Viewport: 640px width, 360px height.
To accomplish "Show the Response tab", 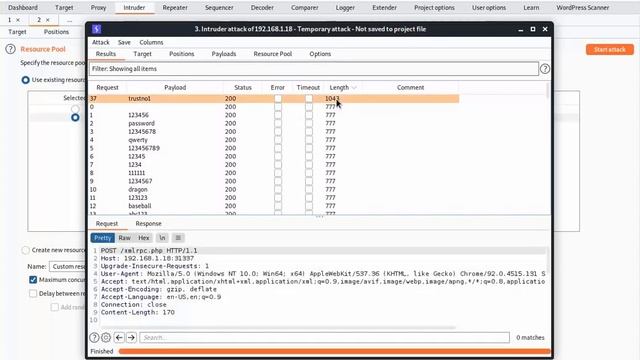I will [149, 224].
